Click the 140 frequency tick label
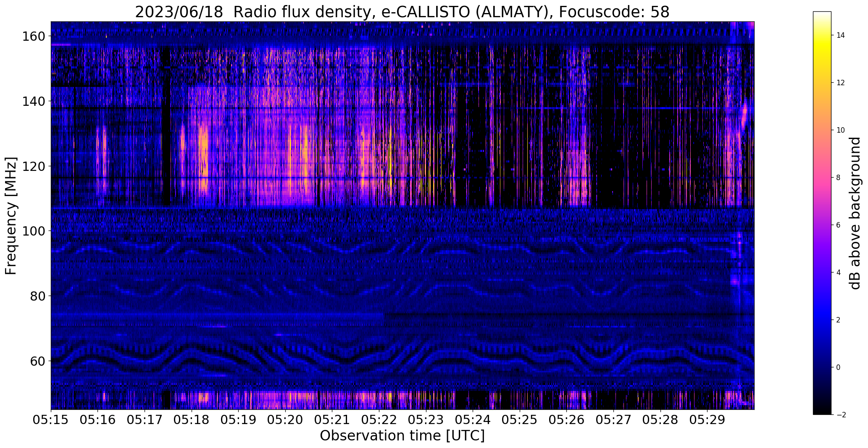Screen dimensions: 868x448 pyautogui.click(x=33, y=101)
